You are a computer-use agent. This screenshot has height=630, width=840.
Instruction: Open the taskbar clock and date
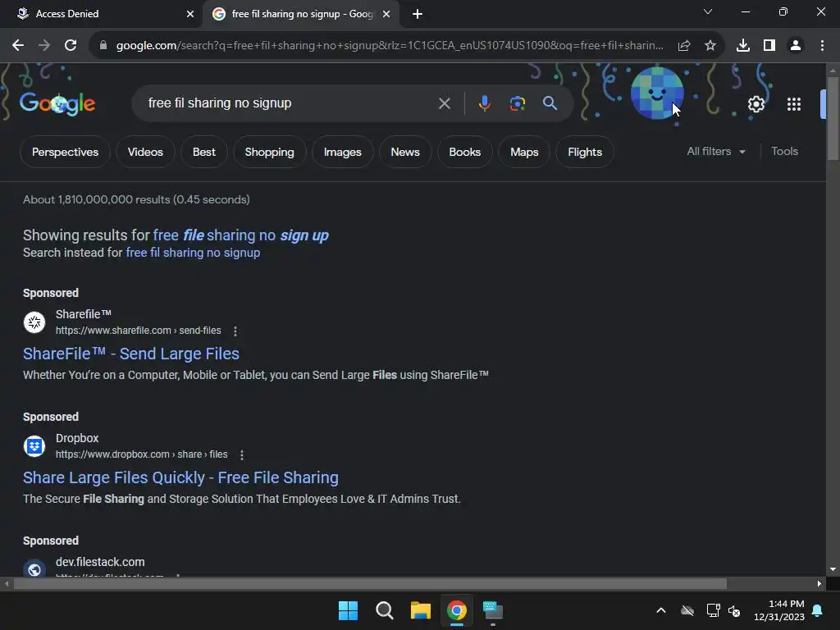[779, 610]
